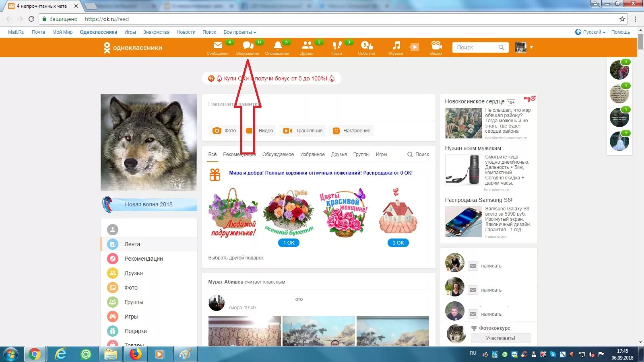The height and width of the screenshot is (362, 644).
Task: Open Друзья in left sidebar
Action: (149, 273)
